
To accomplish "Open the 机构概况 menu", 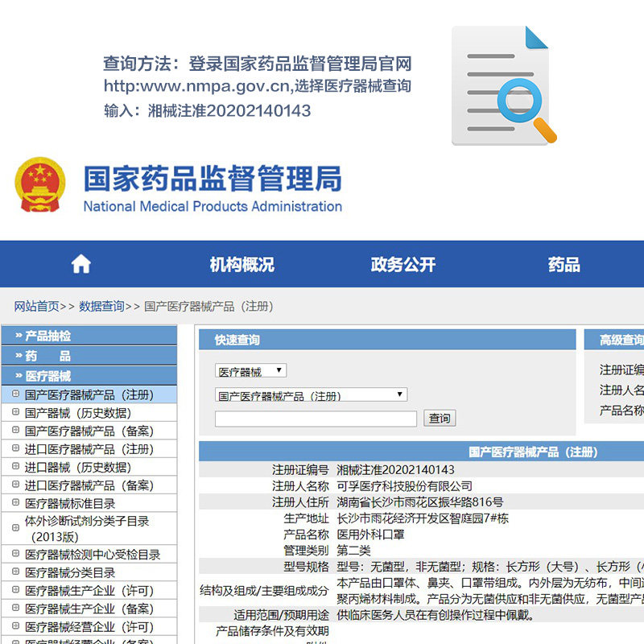I will click(x=242, y=264).
